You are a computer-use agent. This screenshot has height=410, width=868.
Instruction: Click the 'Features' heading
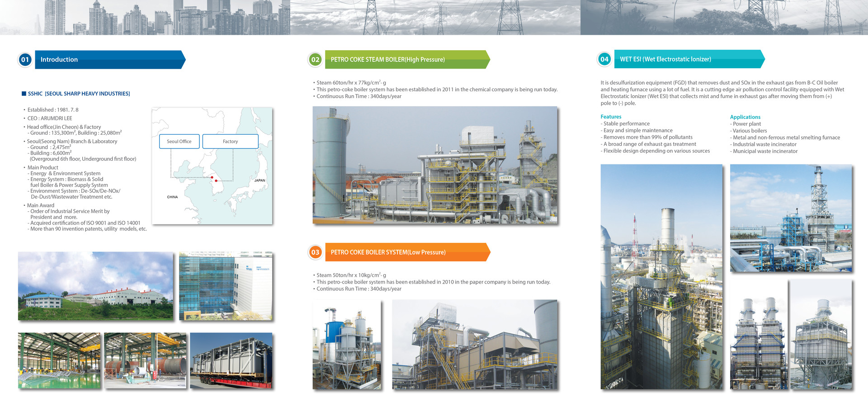click(x=611, y=116)
